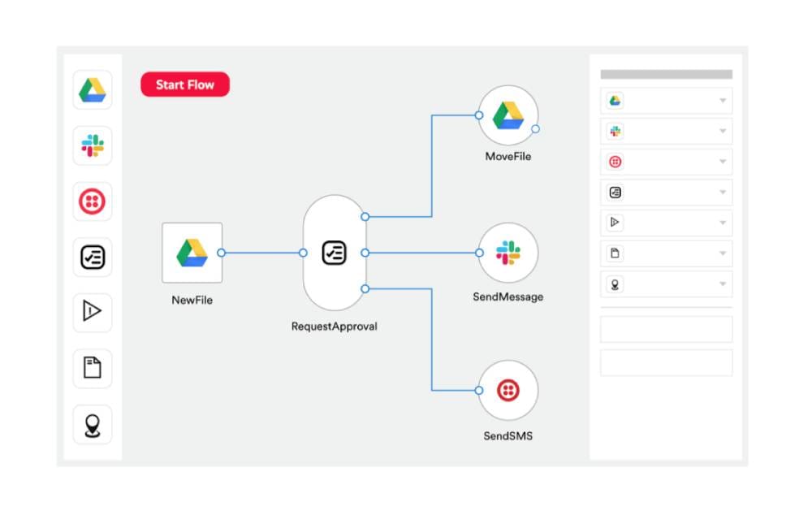Expand the Slack dropdown in right panel
This screenshot has height=528, width=812.
(723, 131)
